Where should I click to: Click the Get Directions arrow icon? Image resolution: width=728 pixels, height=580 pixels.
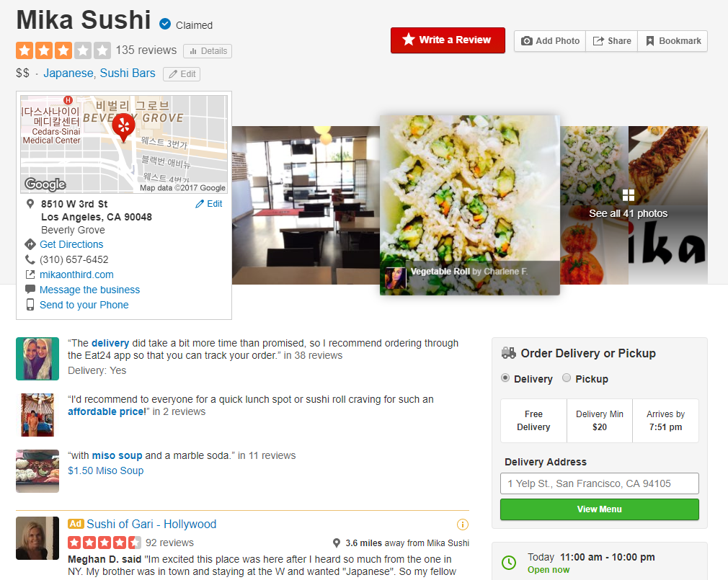pos(30,244)
